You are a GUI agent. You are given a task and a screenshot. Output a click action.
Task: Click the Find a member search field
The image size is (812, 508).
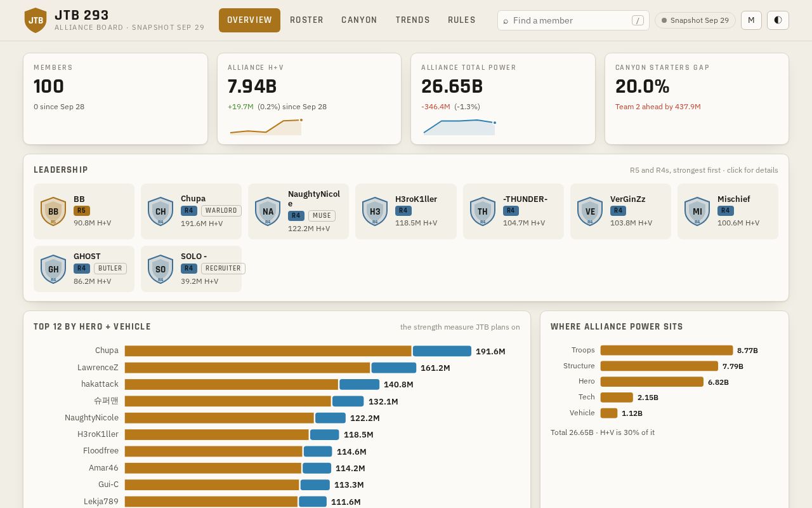pos(573,20)
